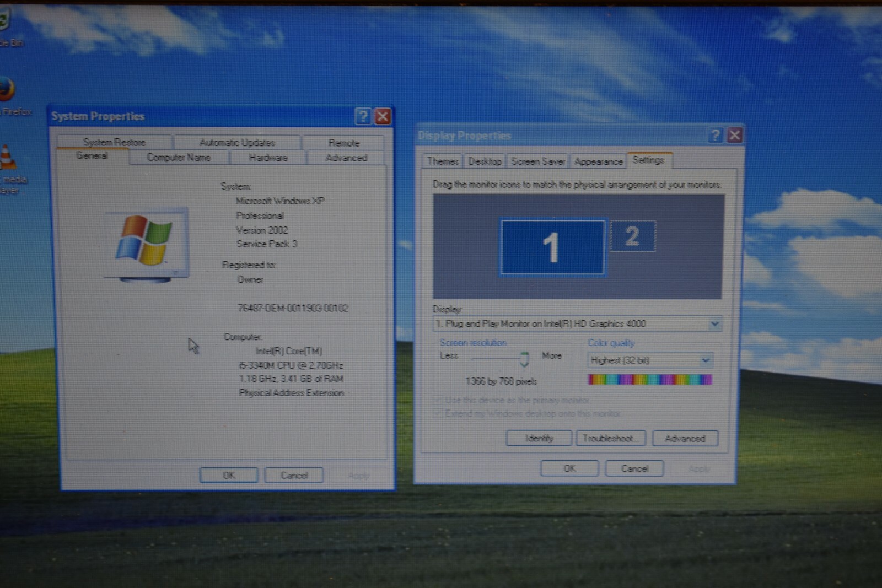Click the color quality spectrum bar
Screen dimensions: 882x588
pyautogui.click(x=650, y=379)
